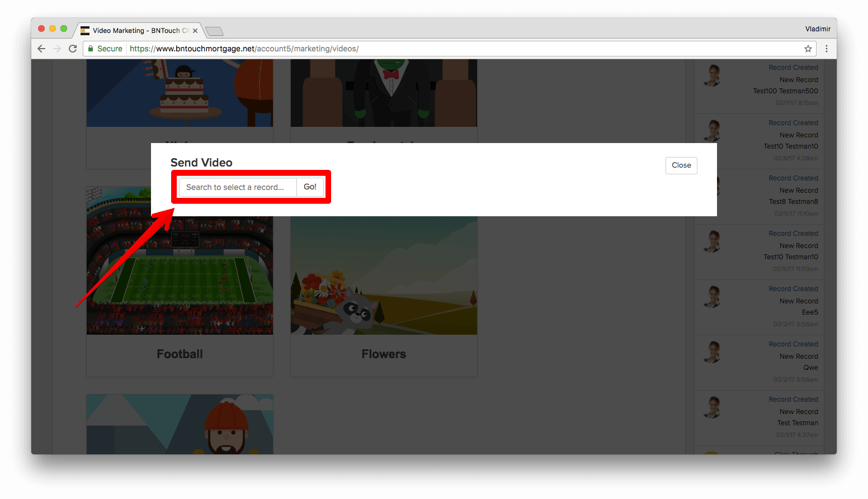Click the Search to select a record field
This screenshot has width=868, height=499.
coord(238,187)
